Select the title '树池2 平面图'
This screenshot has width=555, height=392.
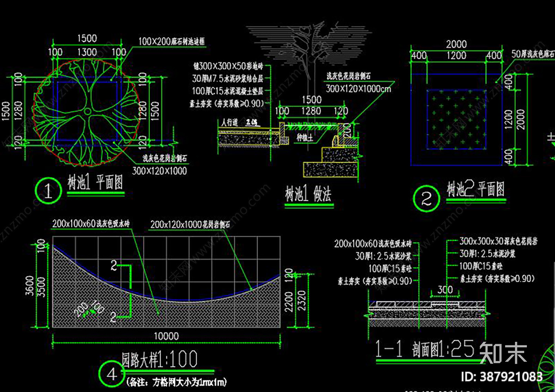[475, 189]
